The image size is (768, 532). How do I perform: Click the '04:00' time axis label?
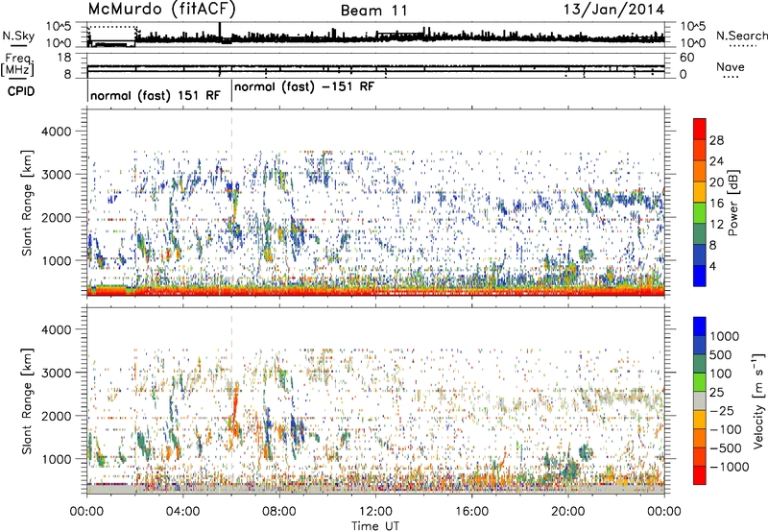click(x=182, y=512)
